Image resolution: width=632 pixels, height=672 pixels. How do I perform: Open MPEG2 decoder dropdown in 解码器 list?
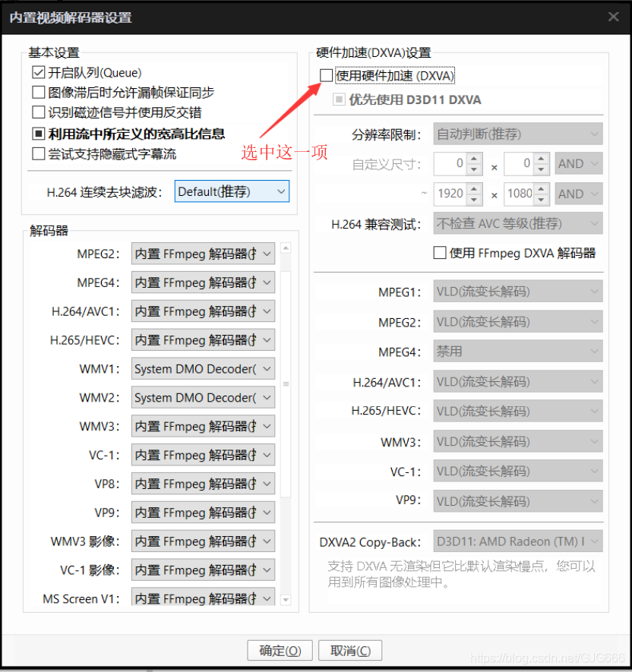coord(204,254)
